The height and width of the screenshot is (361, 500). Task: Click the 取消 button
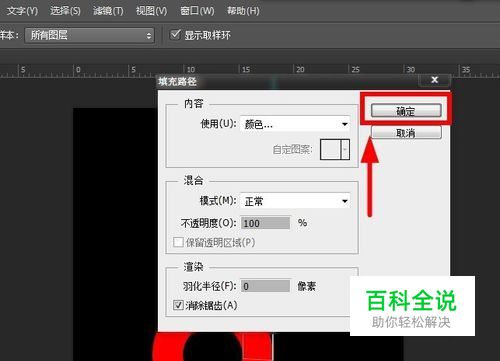pos(406,133)
